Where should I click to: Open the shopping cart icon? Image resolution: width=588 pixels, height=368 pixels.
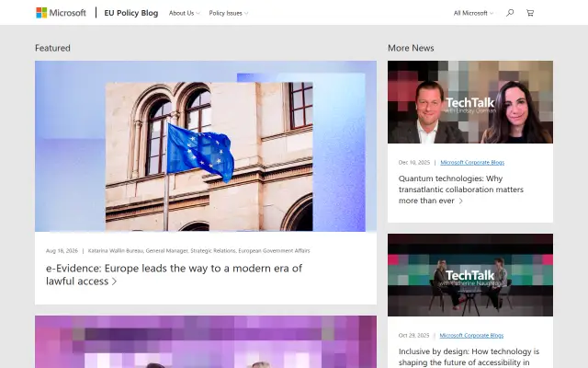tap(530, 13)
